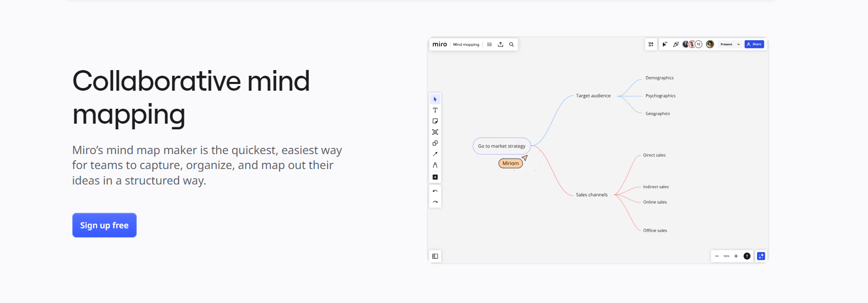Select the Text tool
This screenshot has height=303, width=868.
click(x=435, y=110)
